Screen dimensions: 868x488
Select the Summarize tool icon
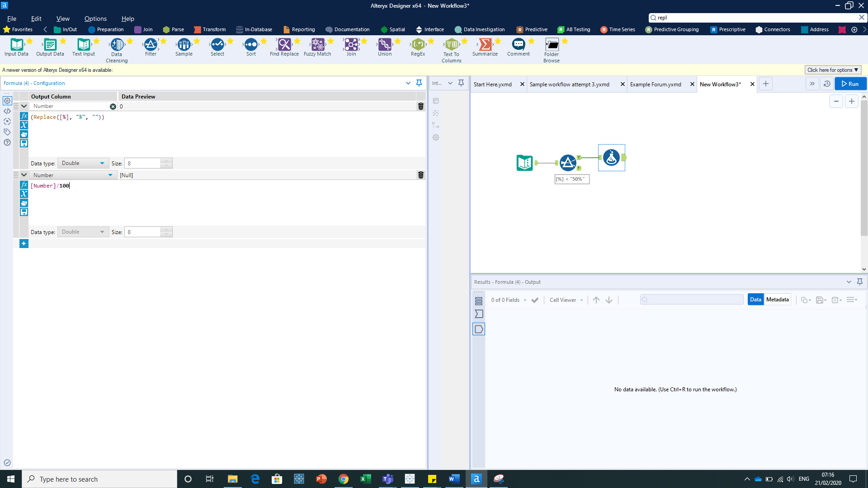(485, 45)
